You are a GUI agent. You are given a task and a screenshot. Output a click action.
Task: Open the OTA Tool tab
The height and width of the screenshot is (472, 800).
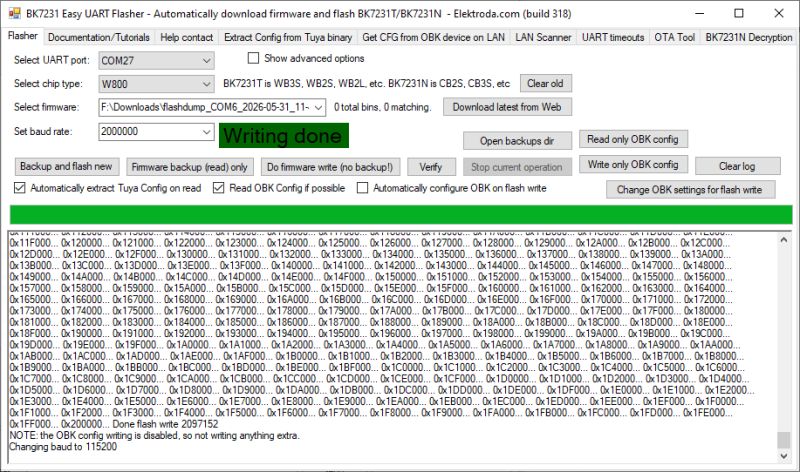674,37
